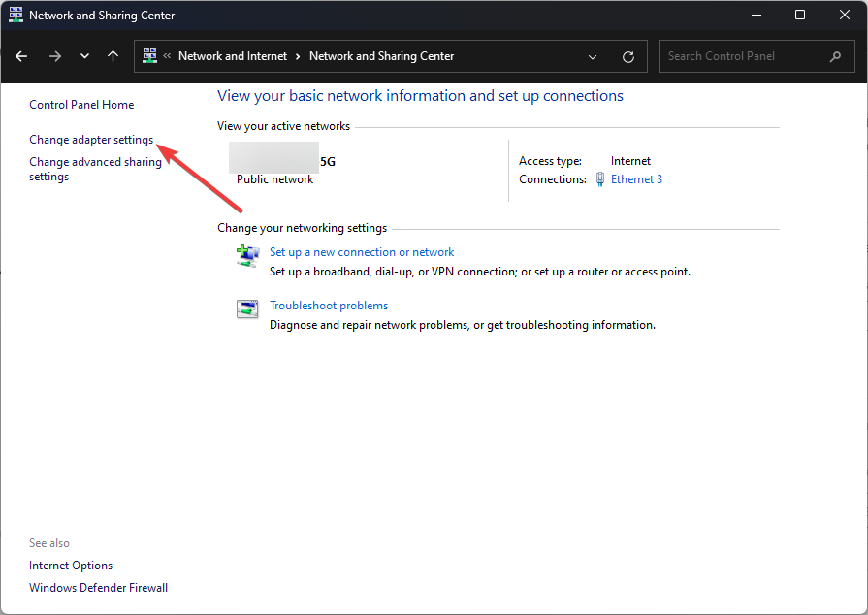
Task: Click the 'Public network' text
Action: coord(274,179)
